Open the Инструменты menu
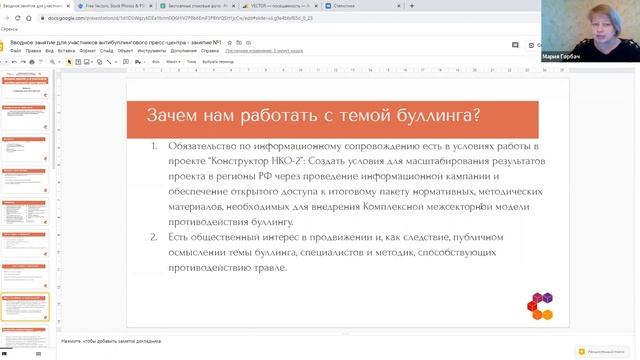Image resolution: width=640 pixels, height=360 pixels. pos(152,51)
